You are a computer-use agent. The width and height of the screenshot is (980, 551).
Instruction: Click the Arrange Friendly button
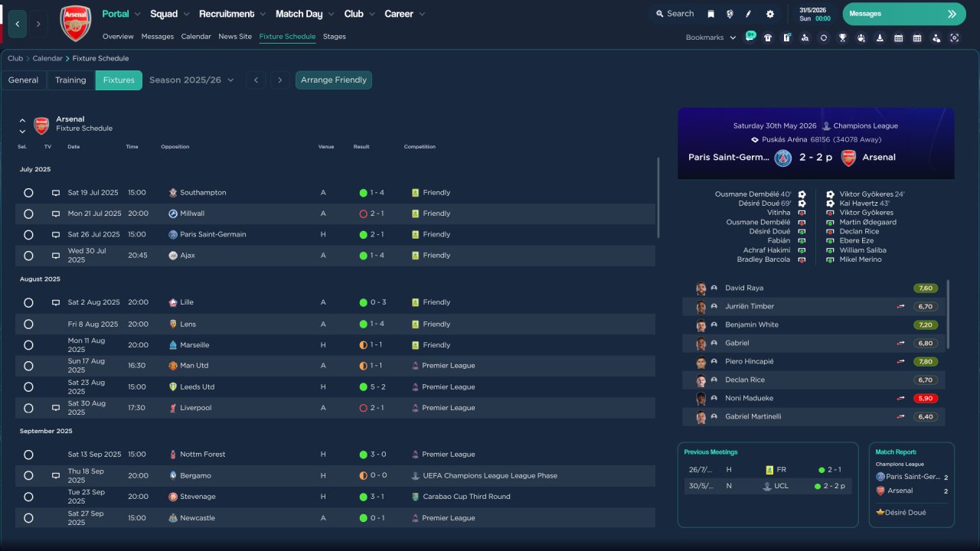pos(333,80)
